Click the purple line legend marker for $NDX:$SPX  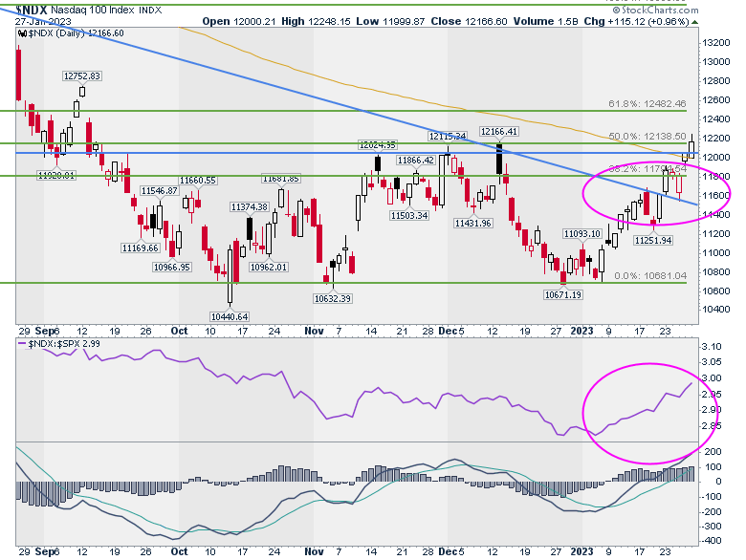pyautogui.click(x=22, y=344)
